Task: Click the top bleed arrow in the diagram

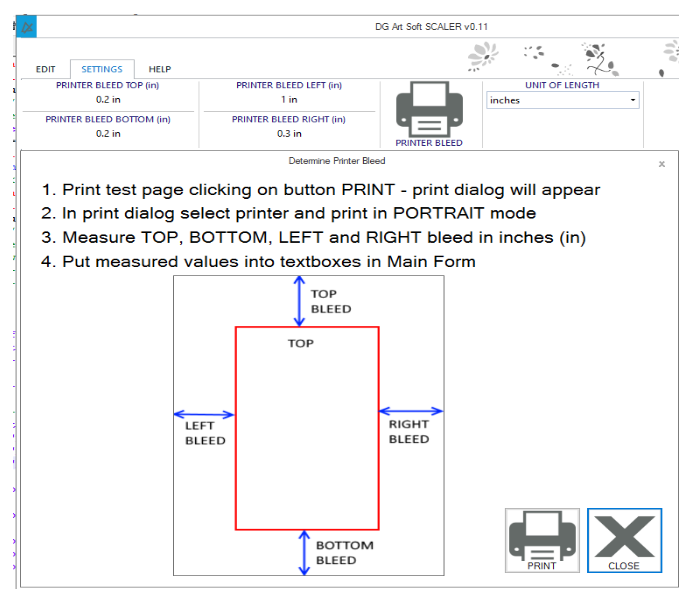Action: tap(298, 300)
